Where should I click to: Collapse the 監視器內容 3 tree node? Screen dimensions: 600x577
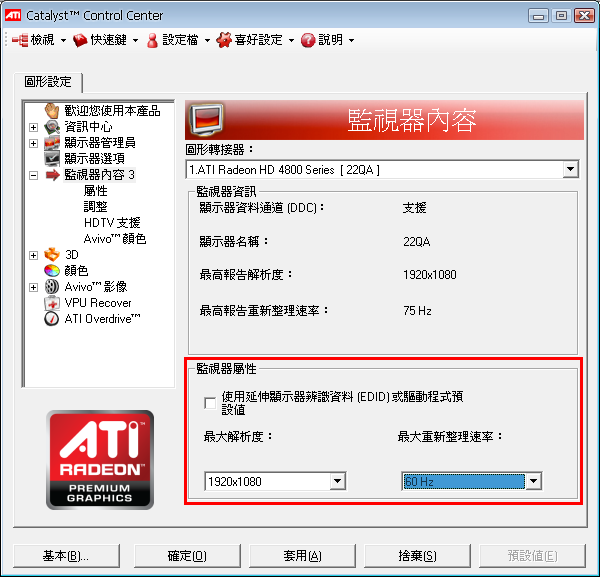pyautogui.click(x=33, y=176)
